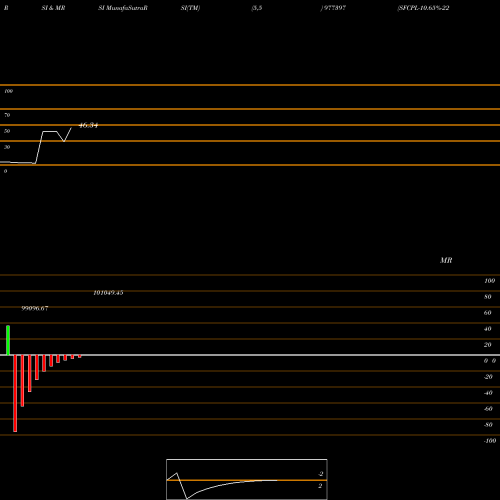Click the white zero line of histogram
The width and height of the screenshot is (500, 500).
point(250,355)
